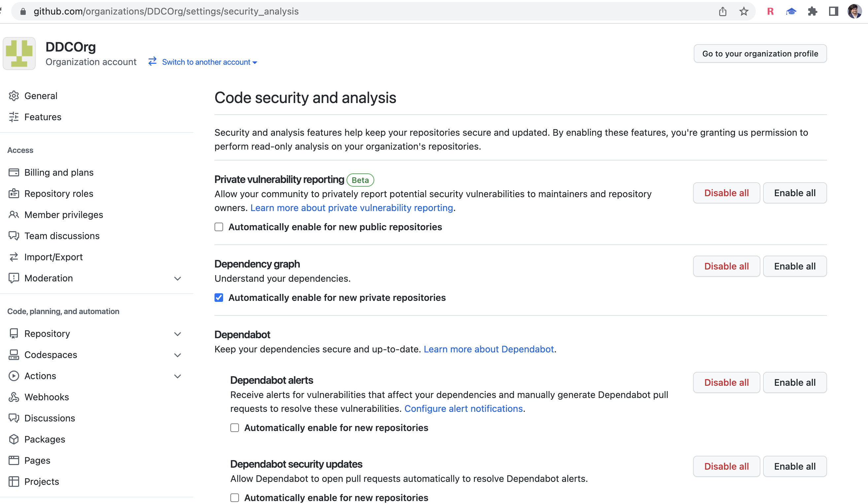
Task: Enable all private vulnerability reporting
Action: pyautogui.click(x=795, y=193)
